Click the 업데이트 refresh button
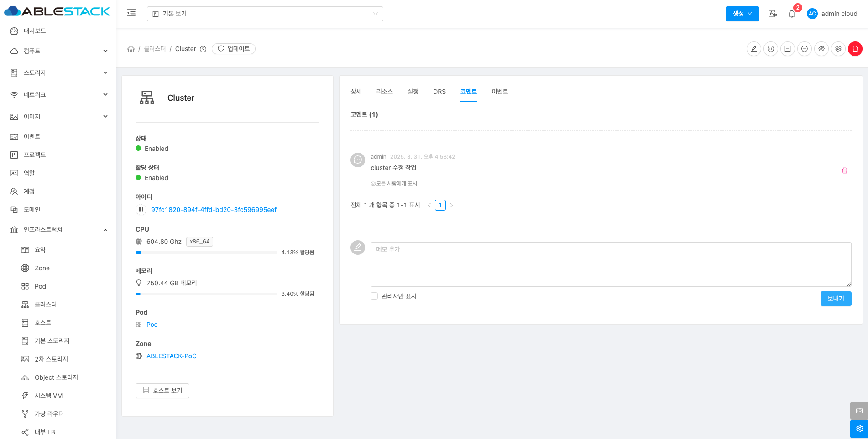The image size is (868, 439). (234, 49)
